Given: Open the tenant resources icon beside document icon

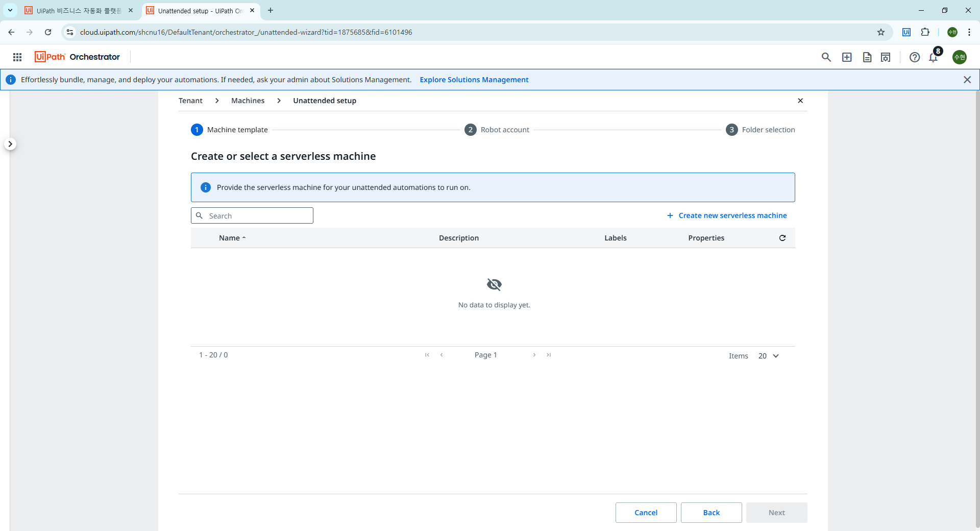Looking at the screenshot, I should click(x=886, y=57).
